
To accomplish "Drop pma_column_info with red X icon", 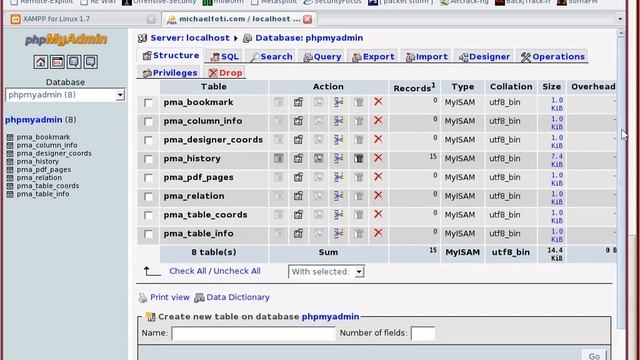I will [x=378, y=120].
